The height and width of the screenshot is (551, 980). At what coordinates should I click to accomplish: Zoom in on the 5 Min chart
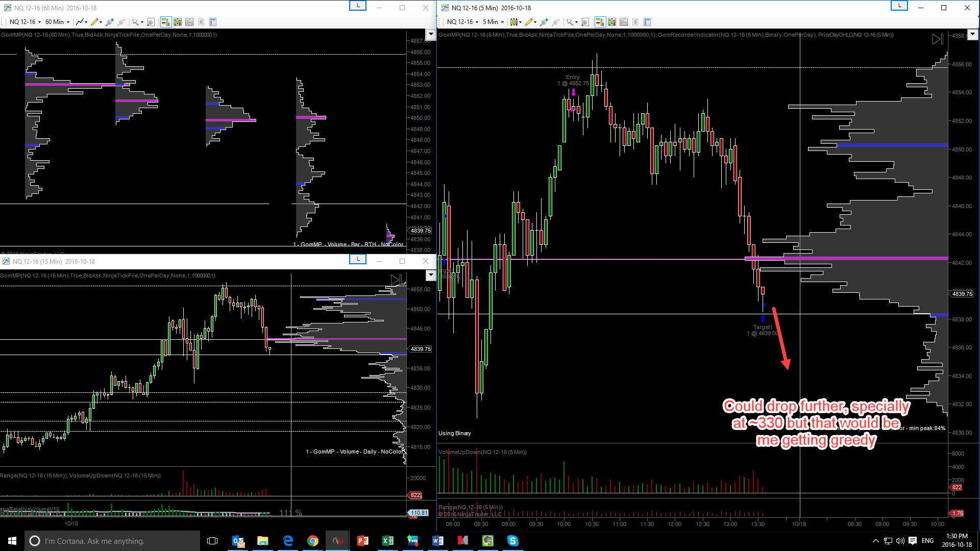[x=544, y=22]
